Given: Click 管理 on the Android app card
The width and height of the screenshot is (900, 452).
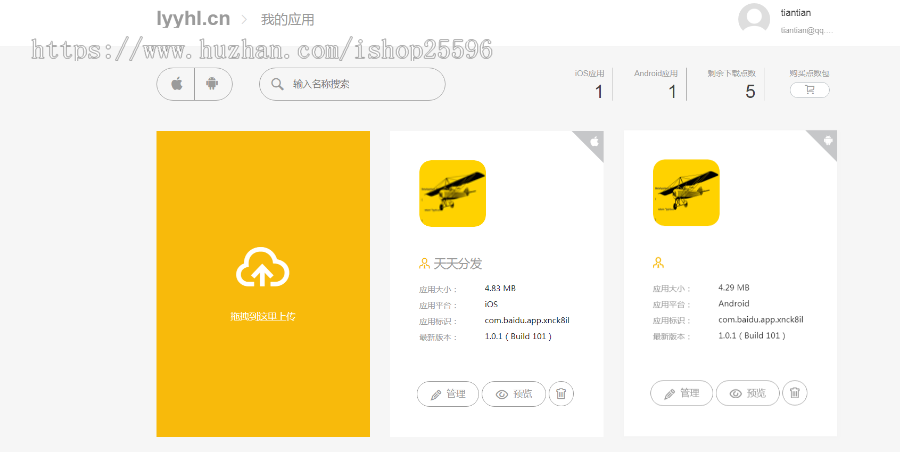Looking at the screenshot, I should point(681,393).
